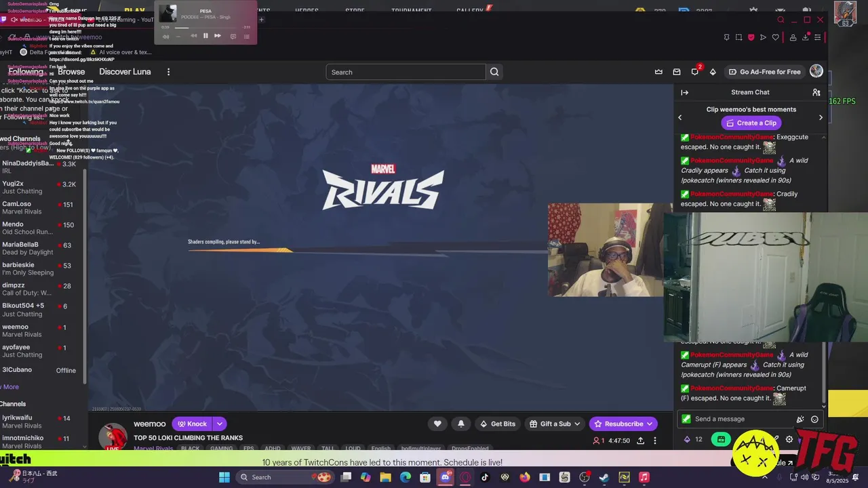This screenshot has width=868, height=488.
Task: Click the share stream icon
Action: pos(640,441)
